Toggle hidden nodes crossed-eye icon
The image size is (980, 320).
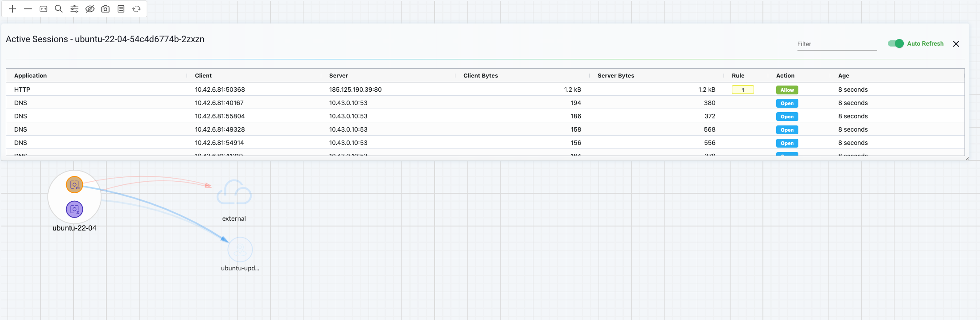90,9
